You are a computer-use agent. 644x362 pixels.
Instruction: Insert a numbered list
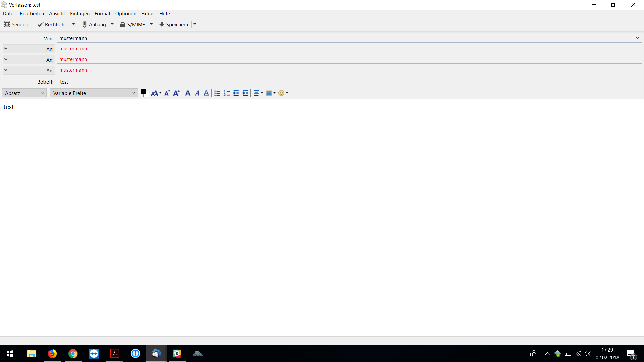coord(227,93)
